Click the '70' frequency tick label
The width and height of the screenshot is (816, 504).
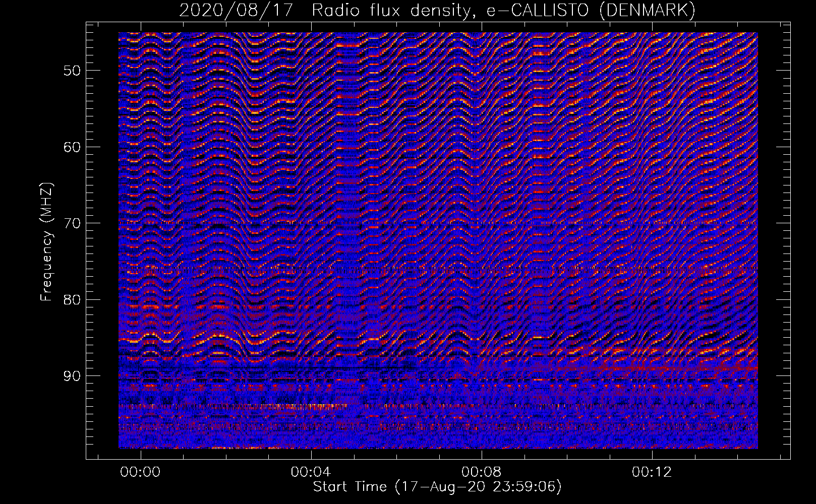tap(72, 223)
